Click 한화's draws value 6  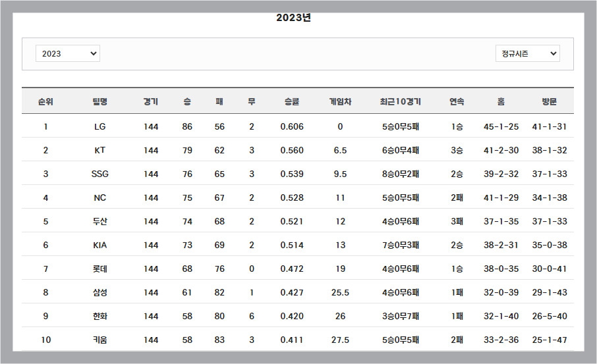252,316
